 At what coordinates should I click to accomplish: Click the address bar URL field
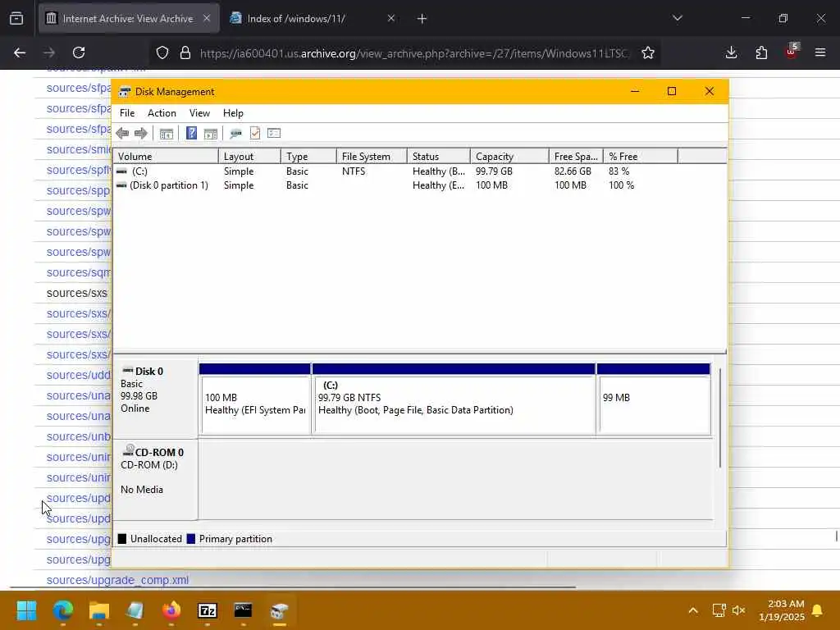click(x=414, y=53)
